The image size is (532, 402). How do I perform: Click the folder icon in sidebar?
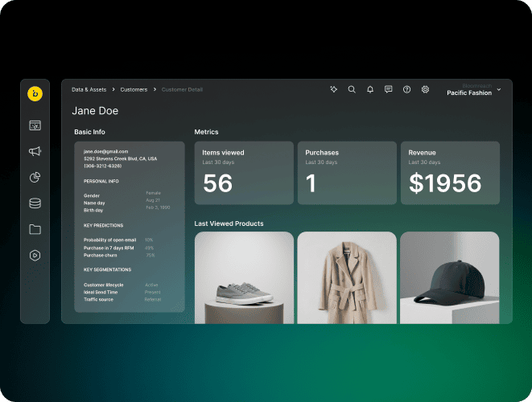point(35,229)
